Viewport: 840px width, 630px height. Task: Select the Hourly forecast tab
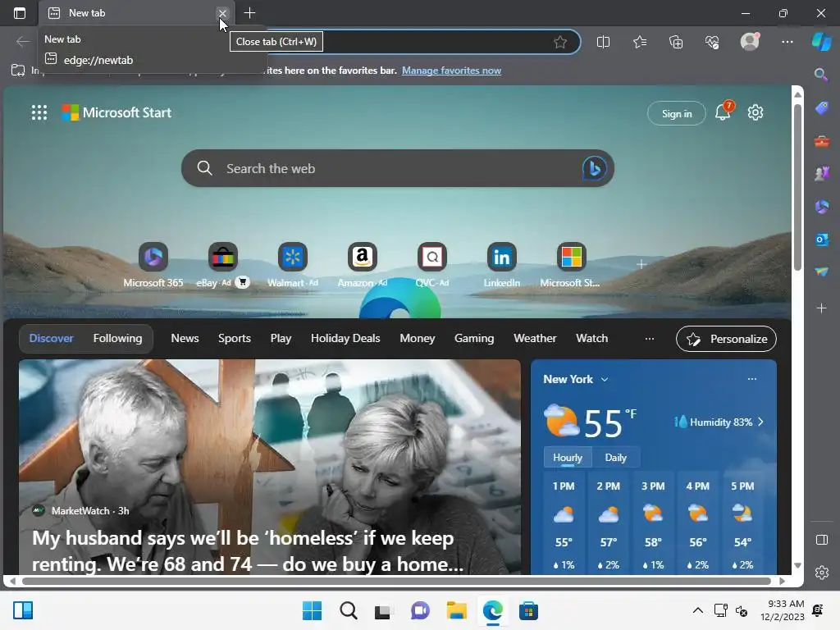click(568, 458)
